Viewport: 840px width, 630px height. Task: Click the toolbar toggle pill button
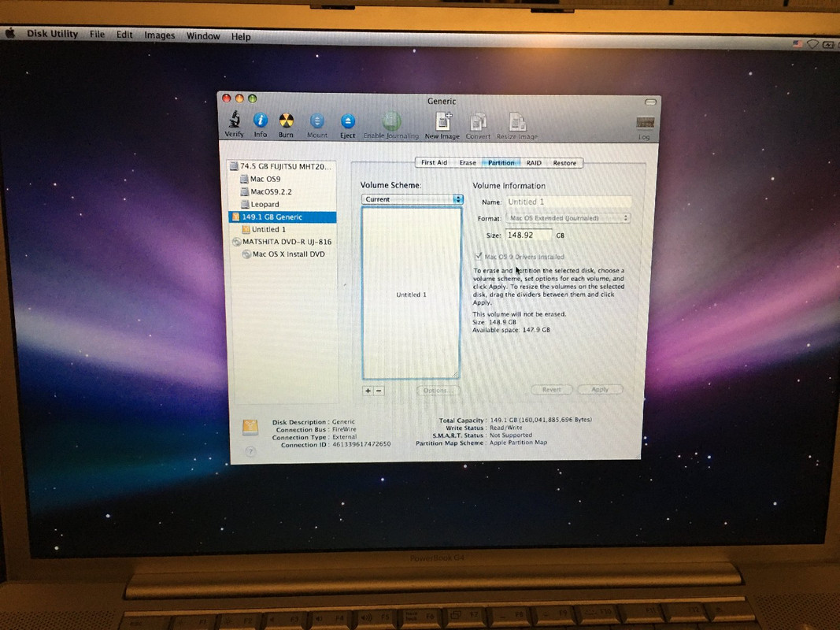[x=650, y=102]
